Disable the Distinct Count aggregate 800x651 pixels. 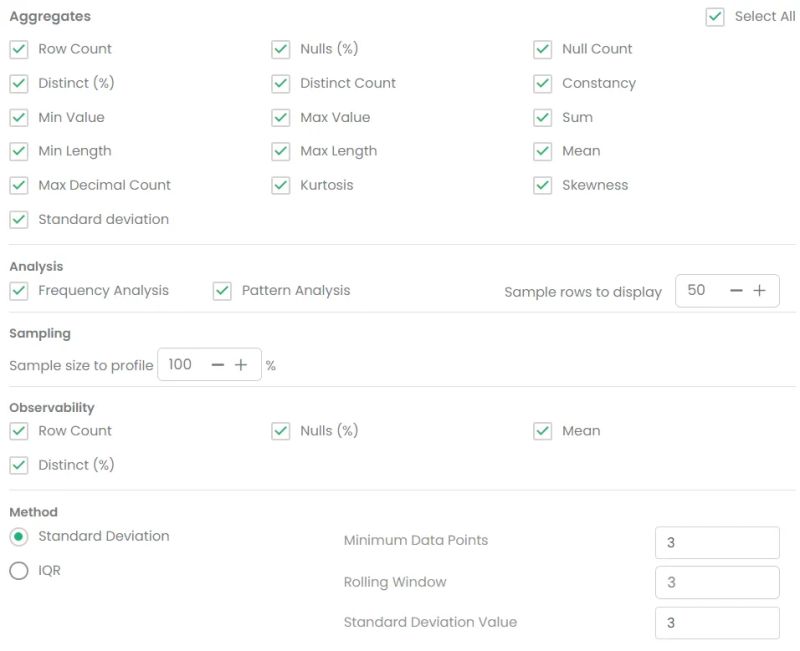(x=280, y=83)
